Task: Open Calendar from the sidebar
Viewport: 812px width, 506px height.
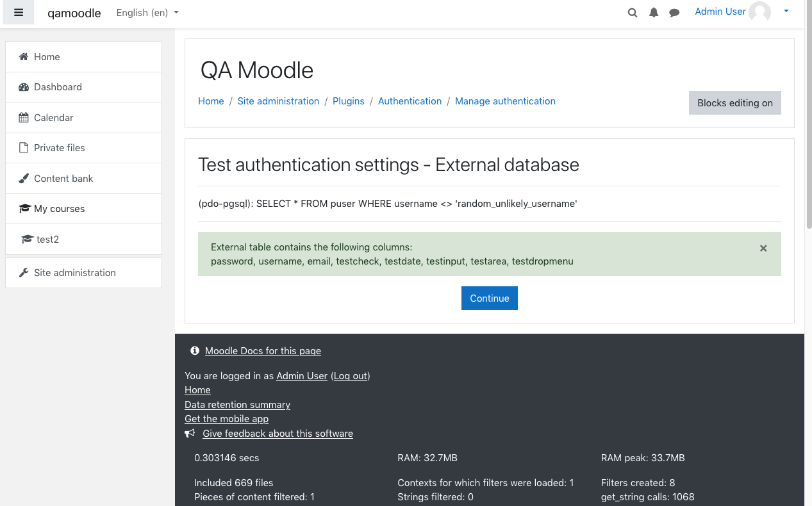Action: (83, 118)
